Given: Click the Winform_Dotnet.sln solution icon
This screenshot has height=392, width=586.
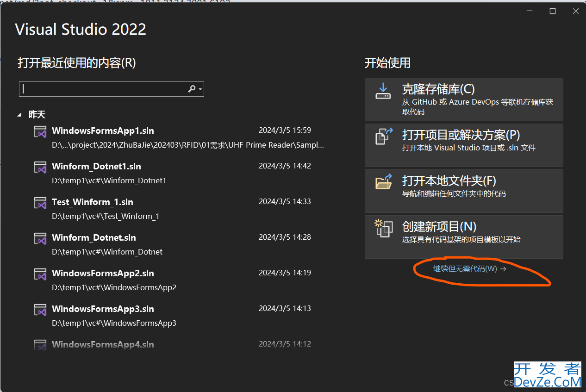Looking at the screenshot, I should point(41,238).
